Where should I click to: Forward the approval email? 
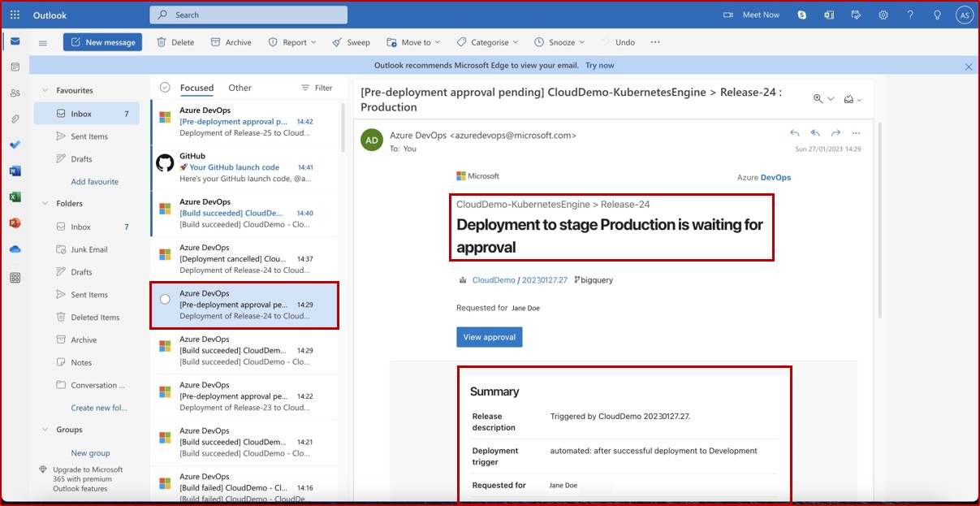point(834,132)
